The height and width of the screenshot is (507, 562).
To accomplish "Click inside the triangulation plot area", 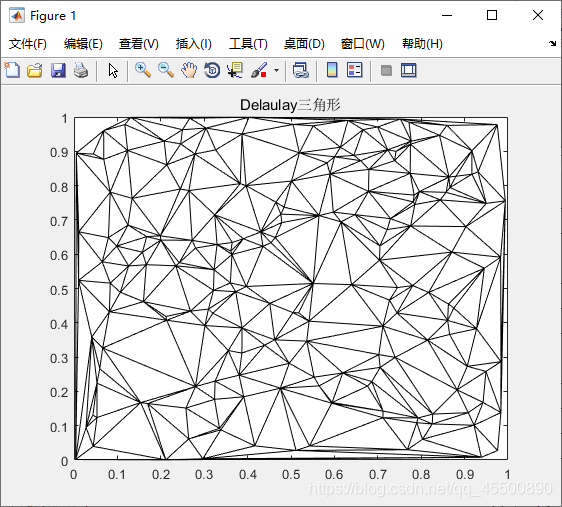I will point(291,288).
